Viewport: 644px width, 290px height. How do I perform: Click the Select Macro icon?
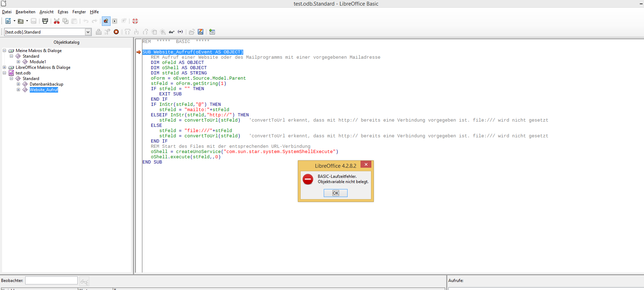[x=115, y=21]
